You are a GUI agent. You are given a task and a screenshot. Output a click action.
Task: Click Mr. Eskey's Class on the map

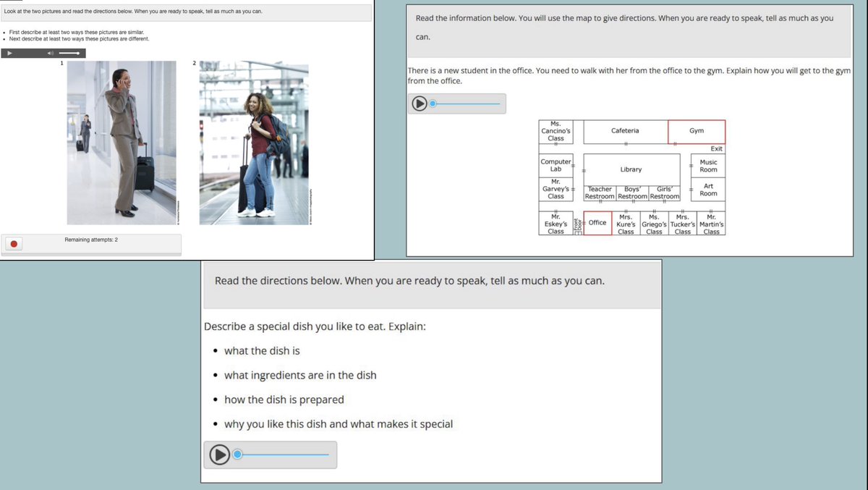pos(556,223)
